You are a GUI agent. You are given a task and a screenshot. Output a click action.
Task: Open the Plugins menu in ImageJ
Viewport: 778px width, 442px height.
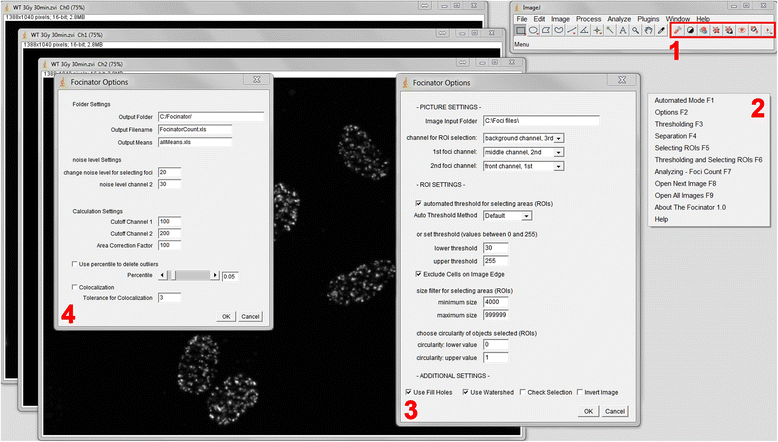[x=647, y=19]
